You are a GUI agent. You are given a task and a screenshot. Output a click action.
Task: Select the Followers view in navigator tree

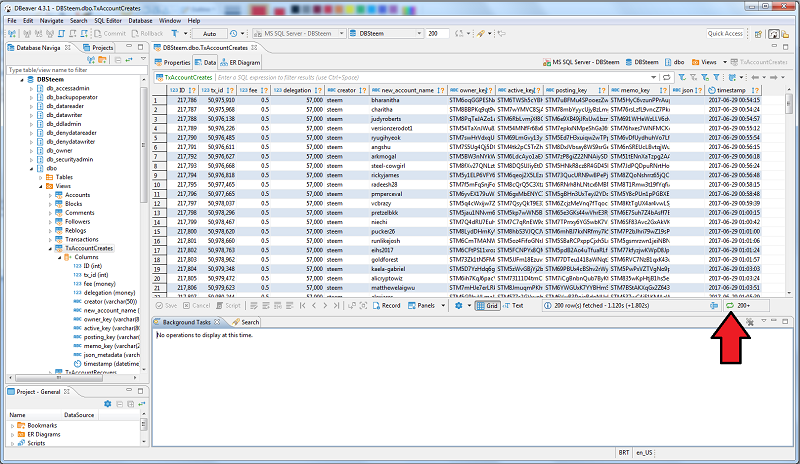77,222
